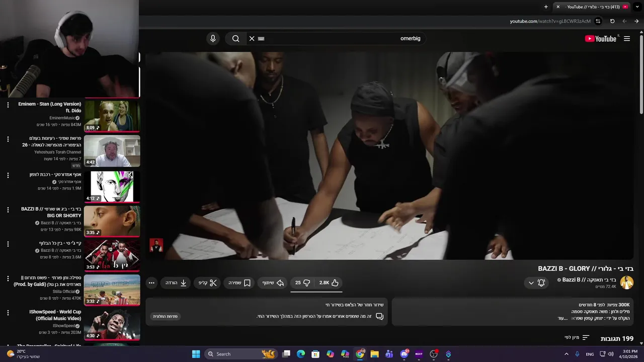Click the share arrow button

coord(273,283)
